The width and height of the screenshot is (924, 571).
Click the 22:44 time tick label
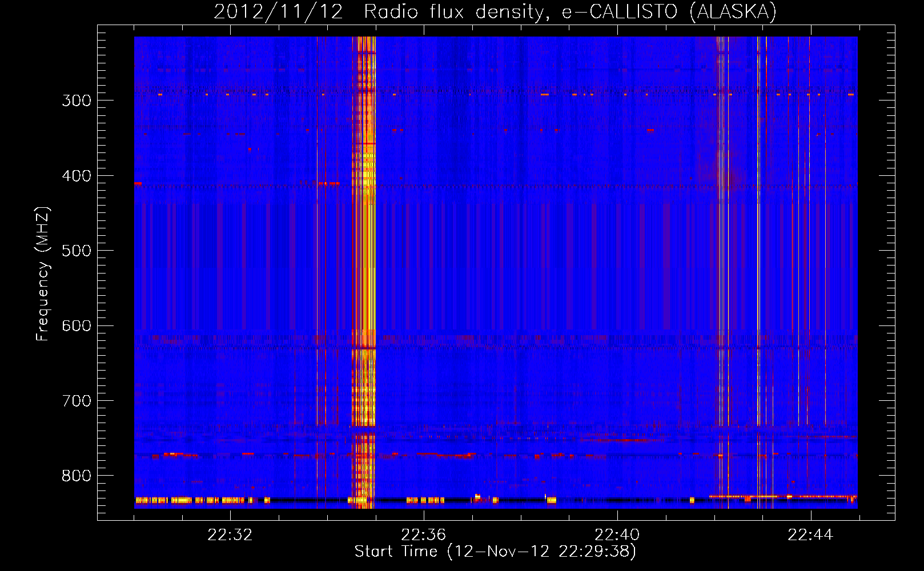point(810,535)
